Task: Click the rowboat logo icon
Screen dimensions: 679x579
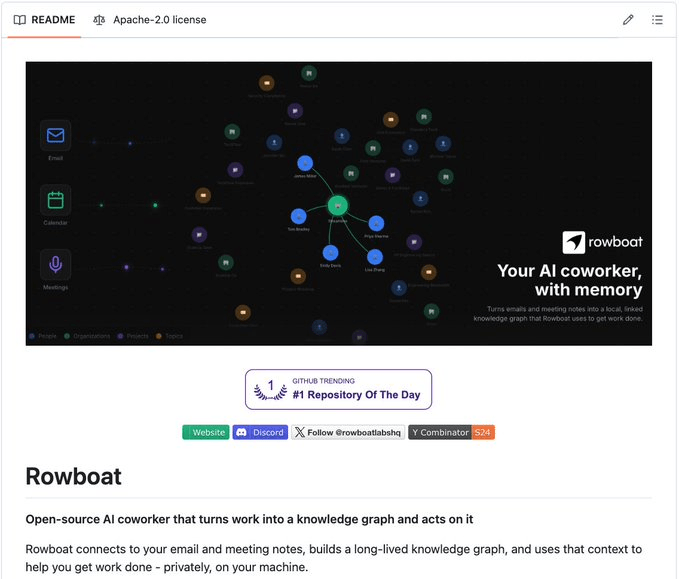Action: (x=573, y=242)
